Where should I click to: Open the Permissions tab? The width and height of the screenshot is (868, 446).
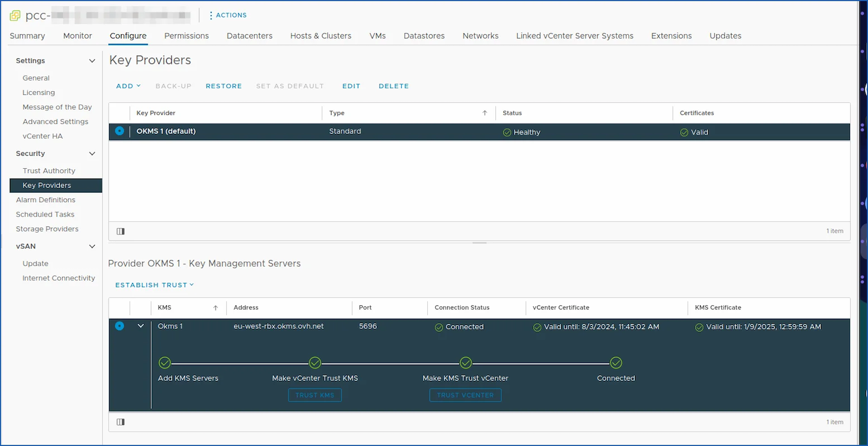pos(186,36)
